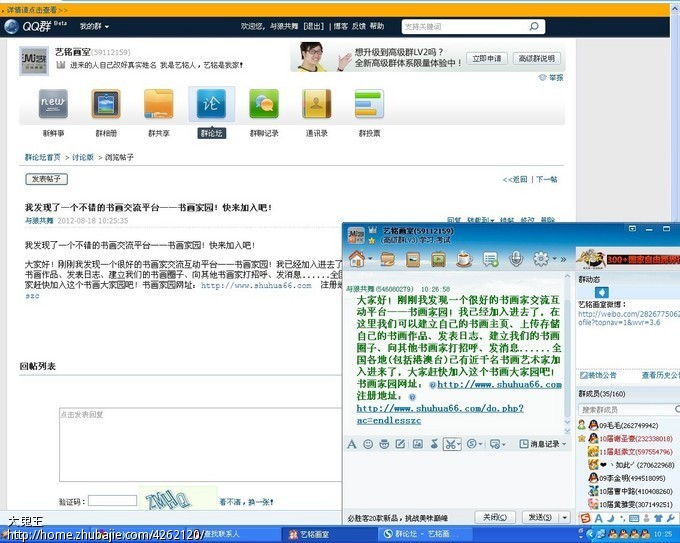
Task: Click 反馈 in the header menu
Action: click(x=359, y=26)
